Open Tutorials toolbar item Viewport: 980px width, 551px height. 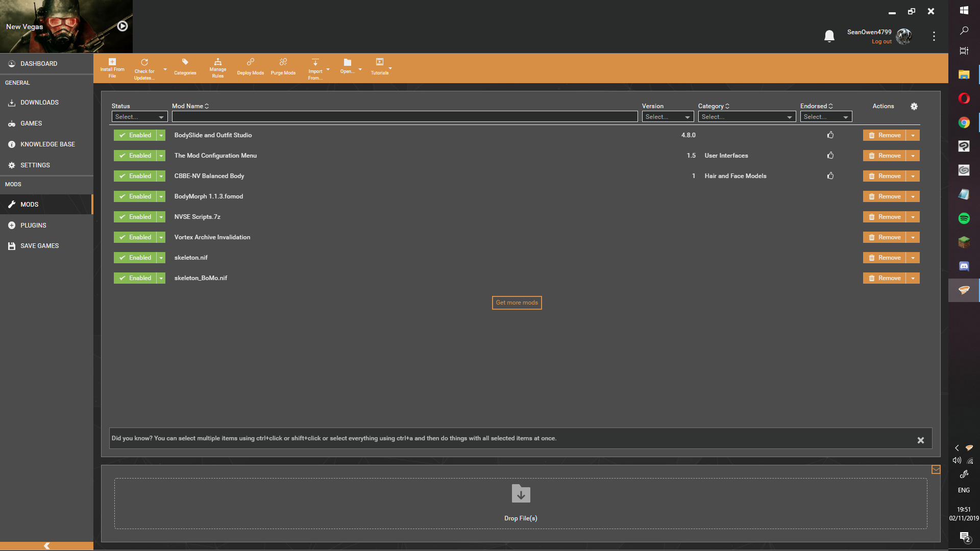[380, 67]
